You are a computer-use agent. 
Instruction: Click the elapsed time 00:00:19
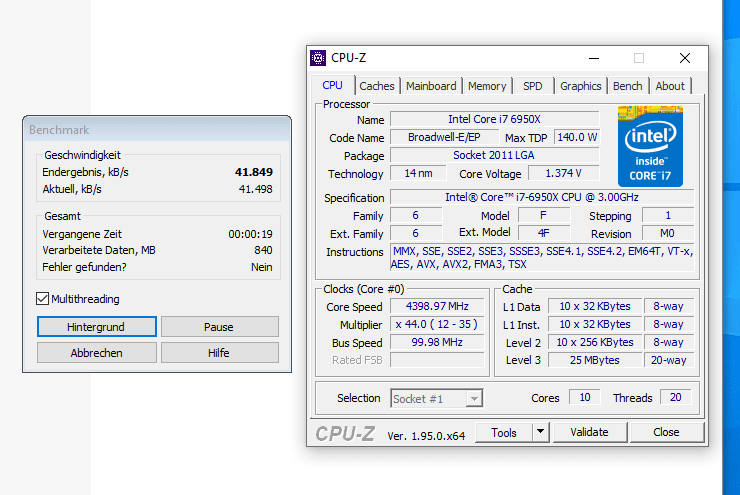[251, 234]
